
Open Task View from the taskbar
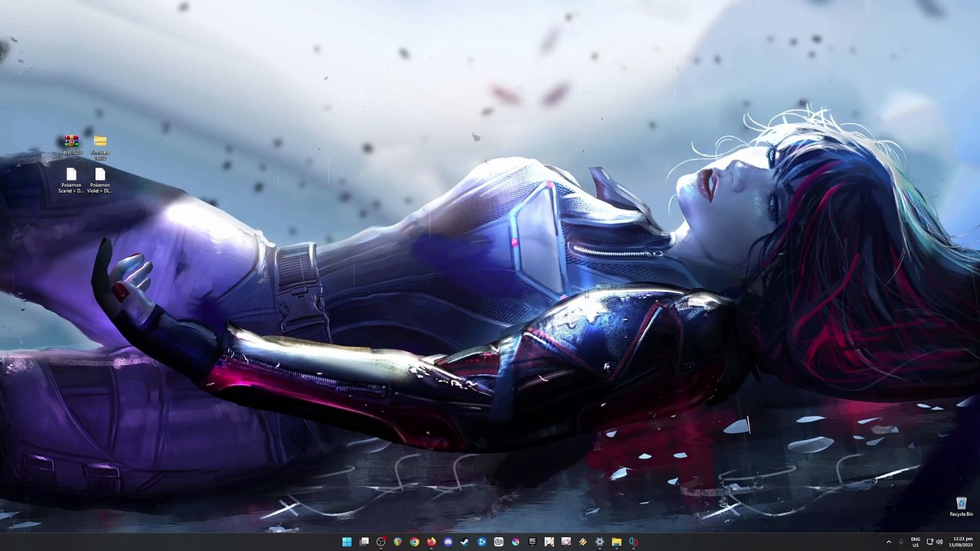[364, 542]
